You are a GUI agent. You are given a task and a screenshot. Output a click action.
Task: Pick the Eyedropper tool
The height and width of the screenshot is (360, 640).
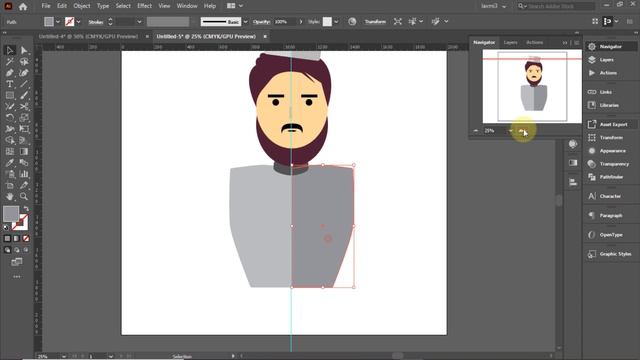pos(10,163)
